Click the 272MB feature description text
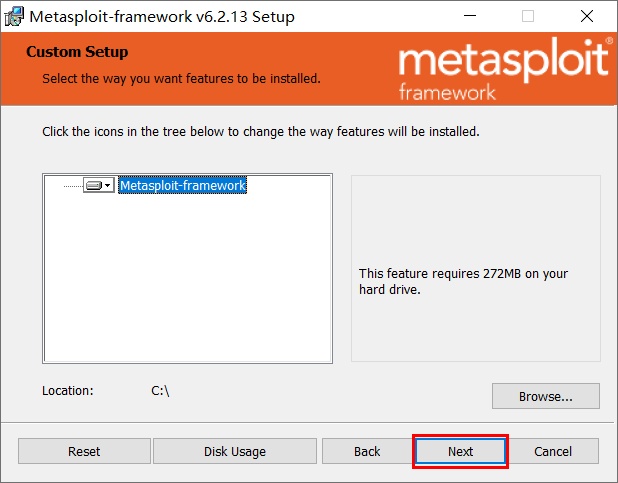 point(463,282)
